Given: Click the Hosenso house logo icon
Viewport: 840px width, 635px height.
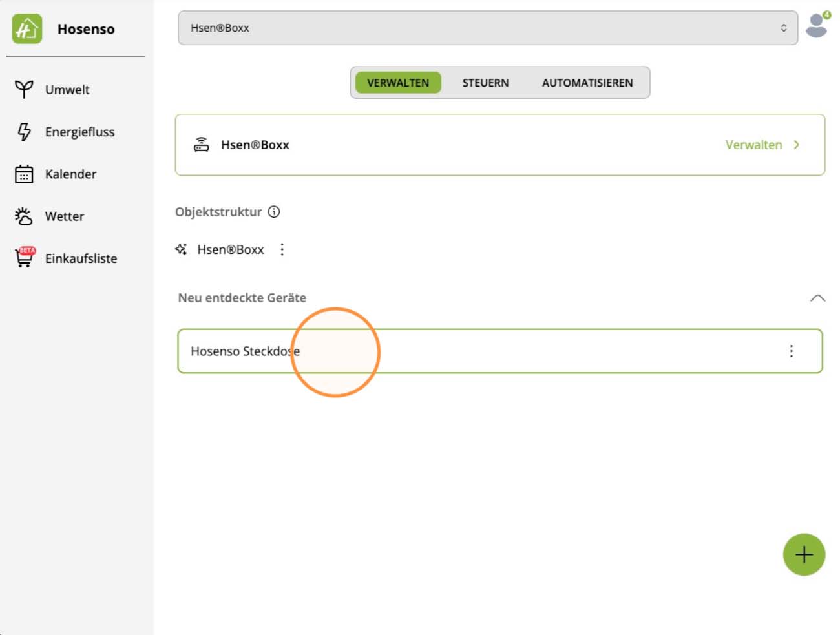Looking at the screenshot, I should [27, 29].
